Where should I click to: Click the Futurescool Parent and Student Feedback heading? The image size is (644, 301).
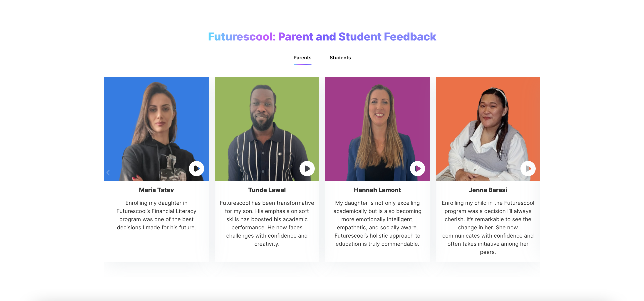(322, 37)
